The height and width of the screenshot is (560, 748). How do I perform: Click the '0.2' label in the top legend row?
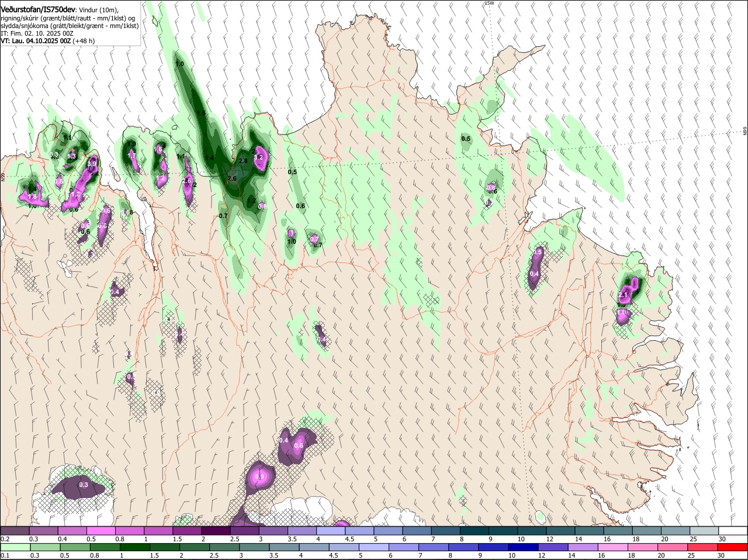pyautogui.click(x=5, y=539)
